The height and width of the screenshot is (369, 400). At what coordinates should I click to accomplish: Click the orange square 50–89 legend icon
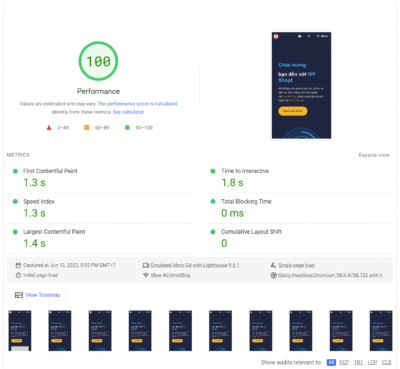click(86, 127)
